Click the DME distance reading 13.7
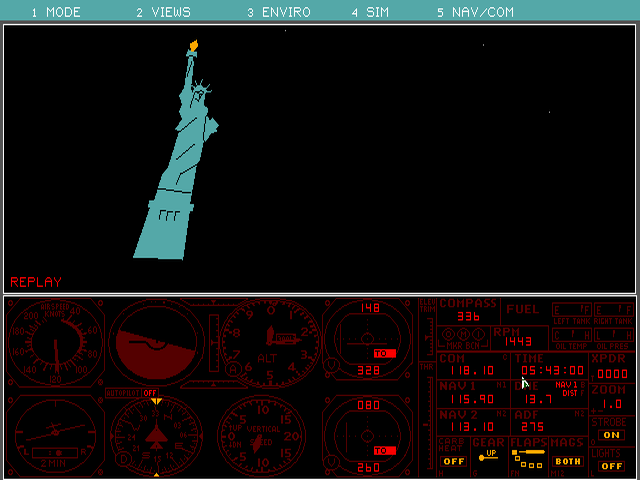 click(x=538, y=399)
